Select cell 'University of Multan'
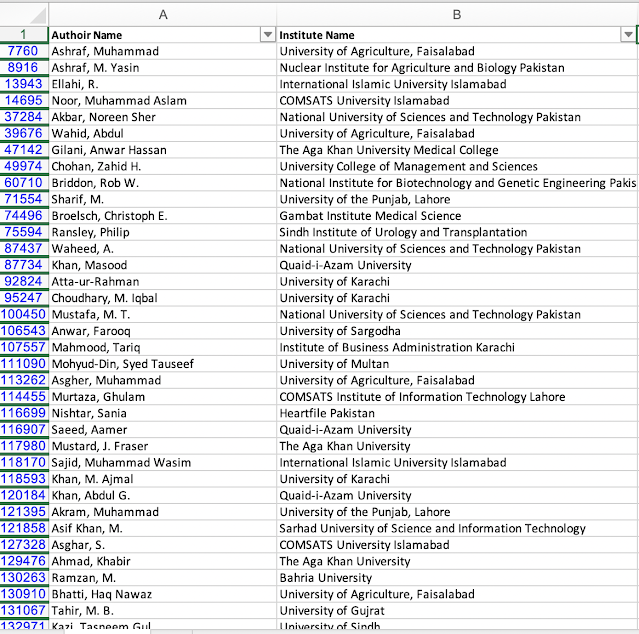Viewport: 639px width, 634px height. tap(457, 364)
